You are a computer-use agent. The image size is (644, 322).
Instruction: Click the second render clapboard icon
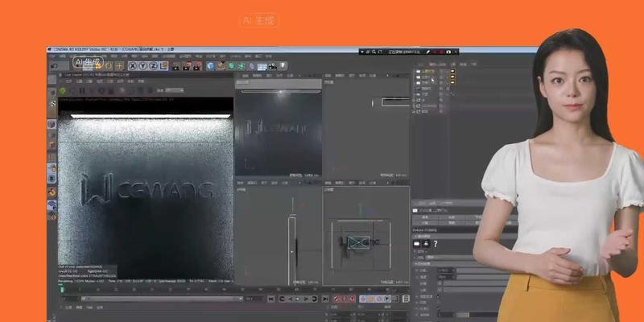point(187,66)
